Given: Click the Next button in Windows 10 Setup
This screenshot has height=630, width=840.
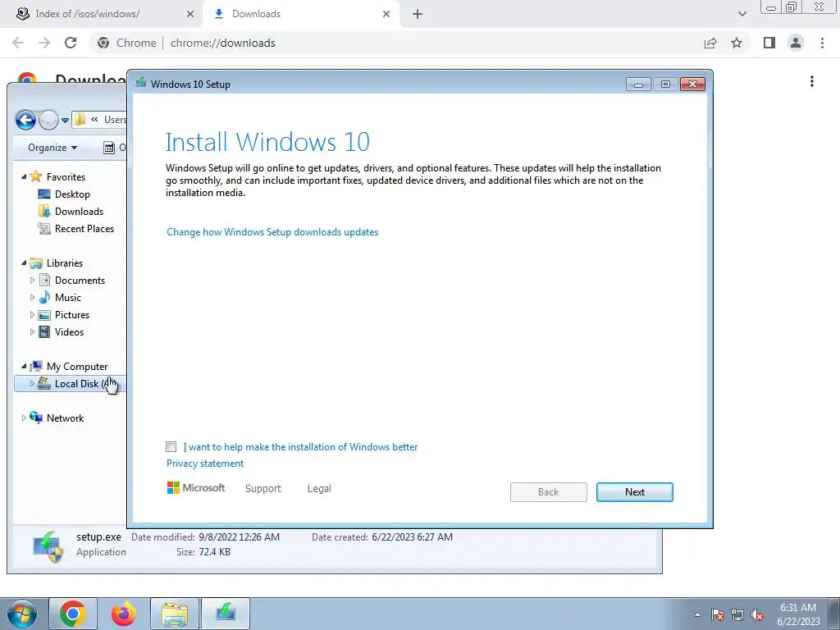Looking at the screenshot, I should tap(634, 492).
